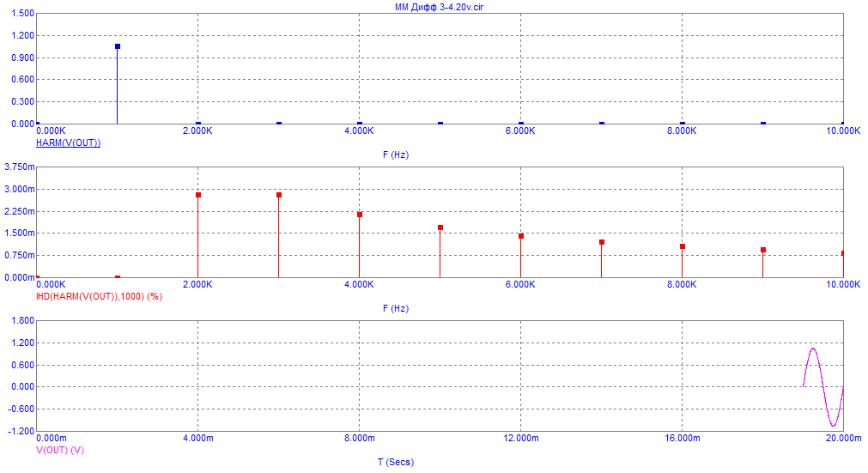The height and width of the screenshot is (473, 868).
Task: Click the magenta sine waveform positive peak
Action: (813, 349)
